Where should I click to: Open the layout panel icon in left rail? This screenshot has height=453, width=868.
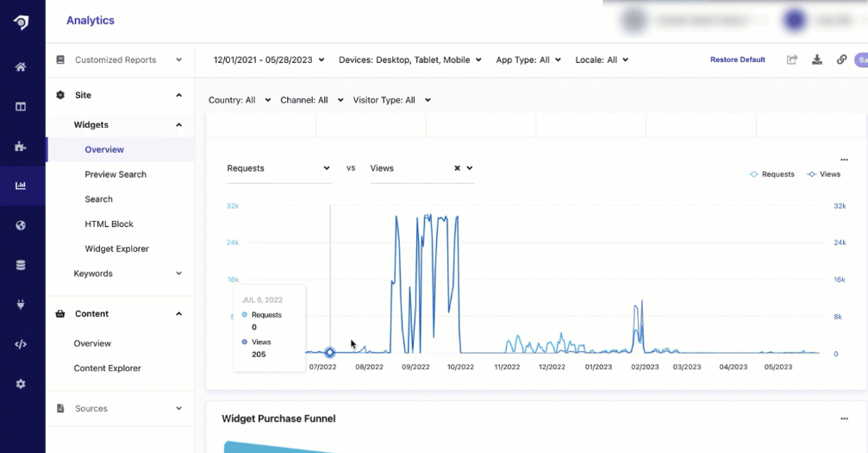[21, 106]
